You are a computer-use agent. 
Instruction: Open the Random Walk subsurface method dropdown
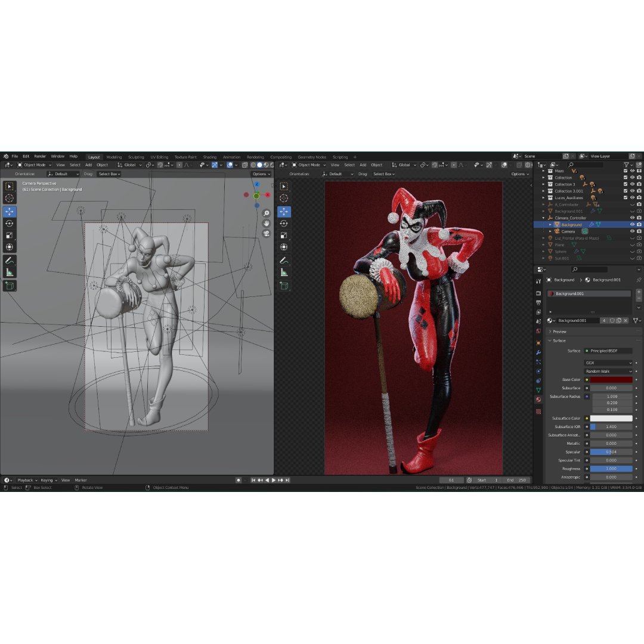click(x=608, y=371)
